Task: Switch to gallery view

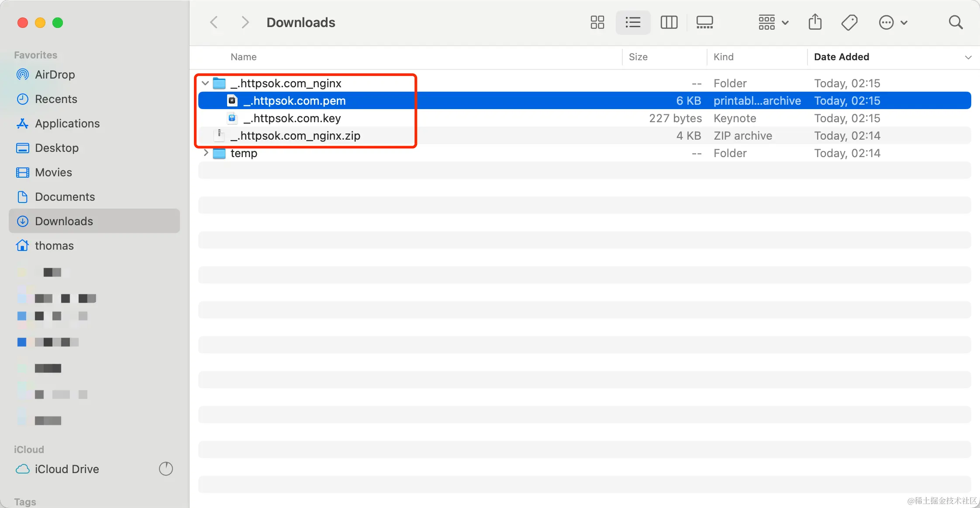Action: coord(704,22)
